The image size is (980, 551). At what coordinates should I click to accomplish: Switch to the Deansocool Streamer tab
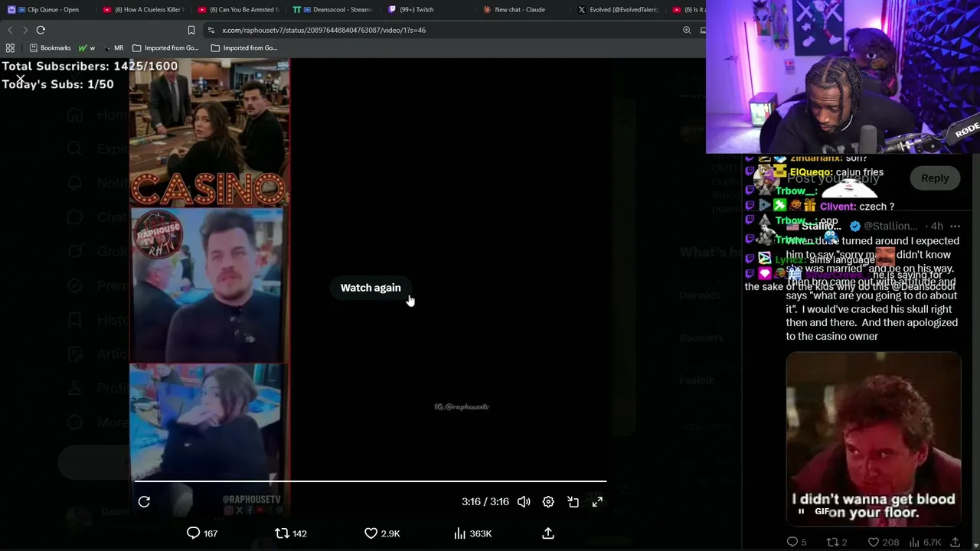pyautogui.click(x=332, y=9)
